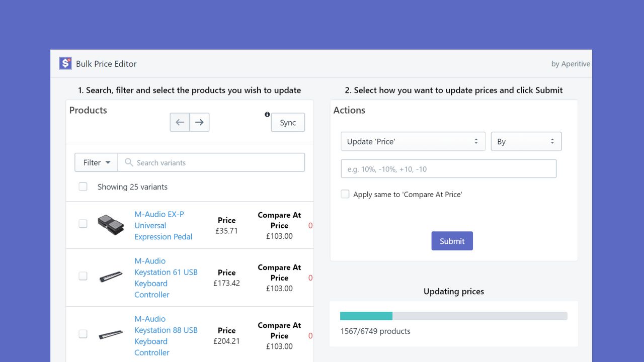This screenshot has height=362, width=644.
Task: Enable Apply same to 'Compare At Price'
Action: point(345,194)
